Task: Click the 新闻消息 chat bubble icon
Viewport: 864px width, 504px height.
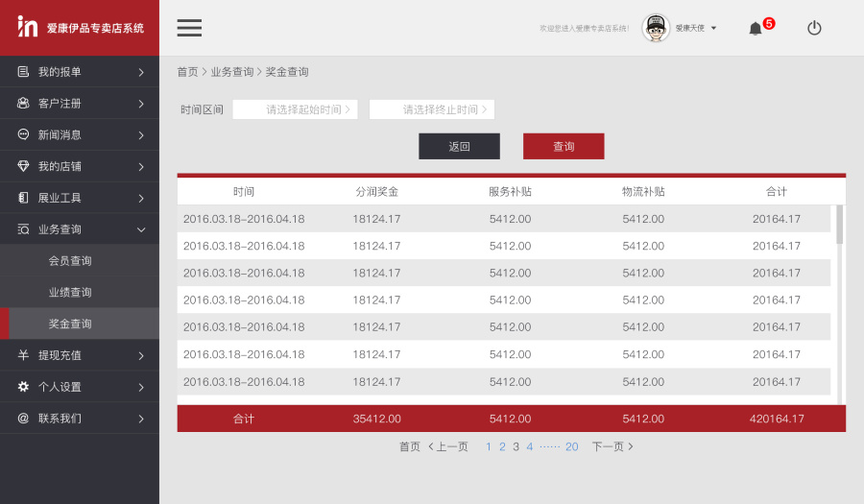Action: click(23, 134)
